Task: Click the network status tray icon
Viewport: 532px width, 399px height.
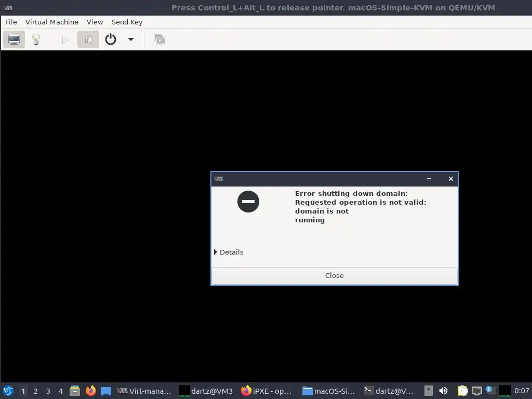Action: (477, 391)
